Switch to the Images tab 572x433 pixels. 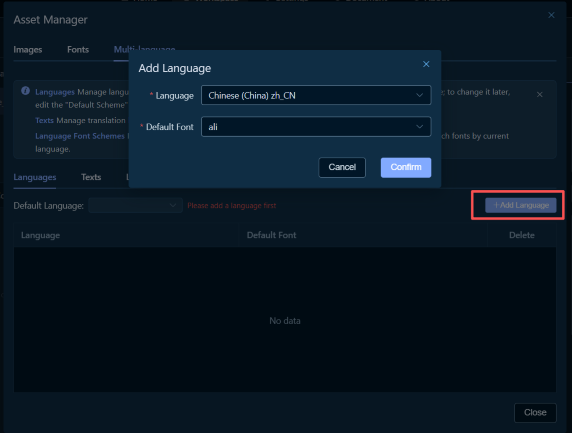click(x=28, y=50)
